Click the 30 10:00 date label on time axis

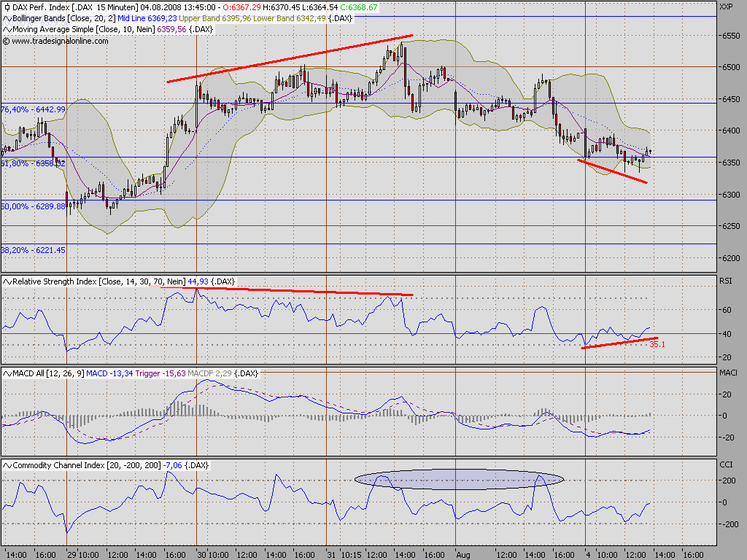pos(213,555)
